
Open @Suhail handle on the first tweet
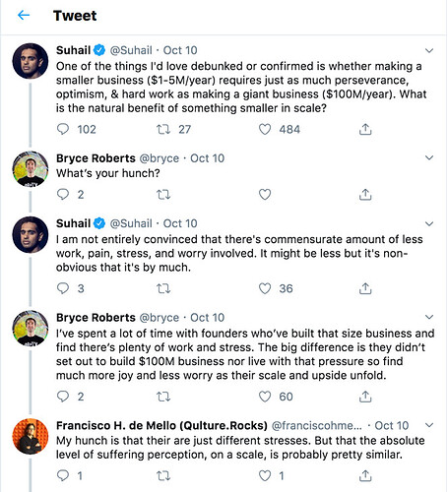(131, 50)
